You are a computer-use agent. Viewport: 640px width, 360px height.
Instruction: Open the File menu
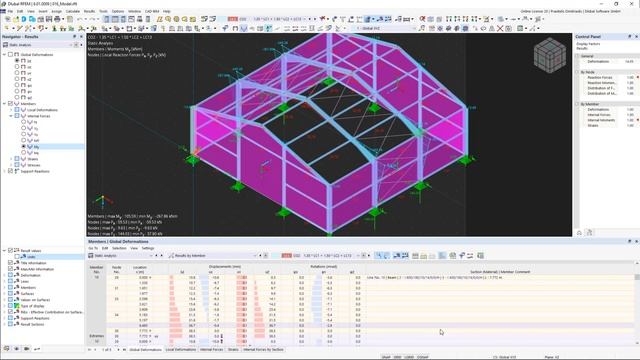(10, 11)
